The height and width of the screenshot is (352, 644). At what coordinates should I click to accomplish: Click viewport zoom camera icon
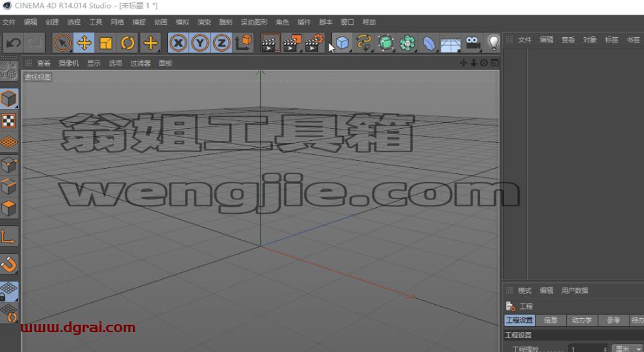point(473,63)
